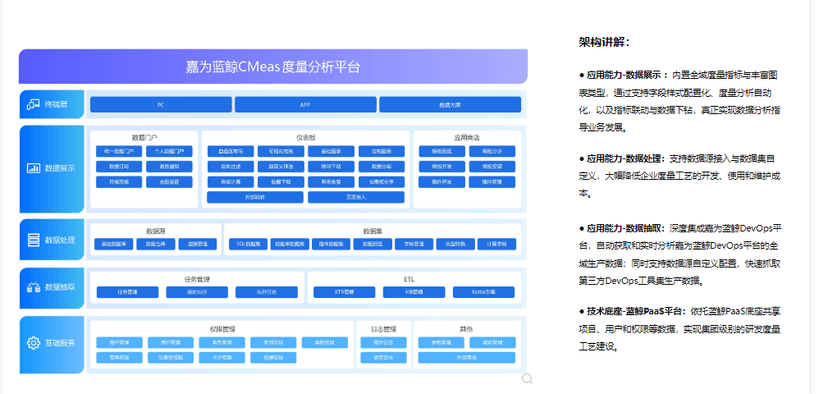Click the 基础服务 gear icon
This screenshot has height=394, width=828.
click(33, 343)
